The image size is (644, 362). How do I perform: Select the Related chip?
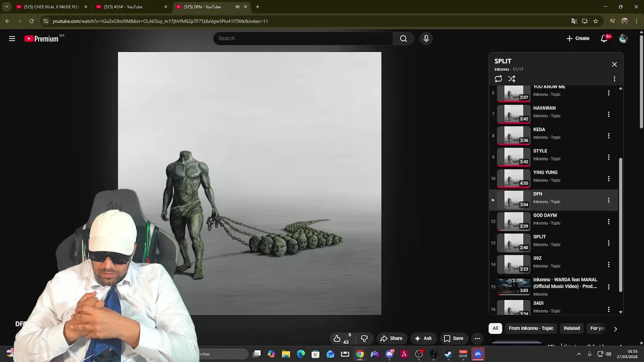point(572,328)
